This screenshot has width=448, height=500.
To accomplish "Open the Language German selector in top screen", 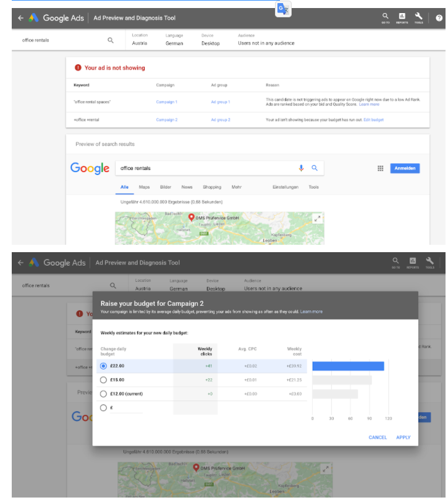I will pos(174,40).
